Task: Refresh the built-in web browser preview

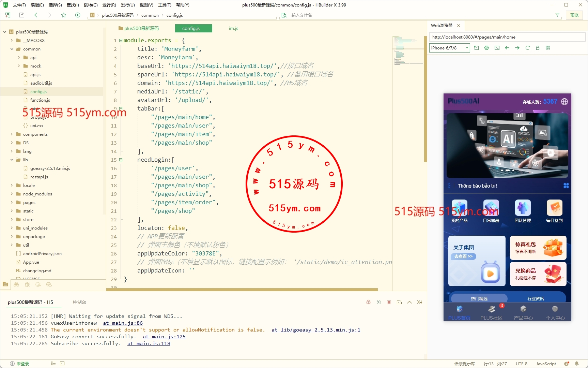Action: [527, 48]
